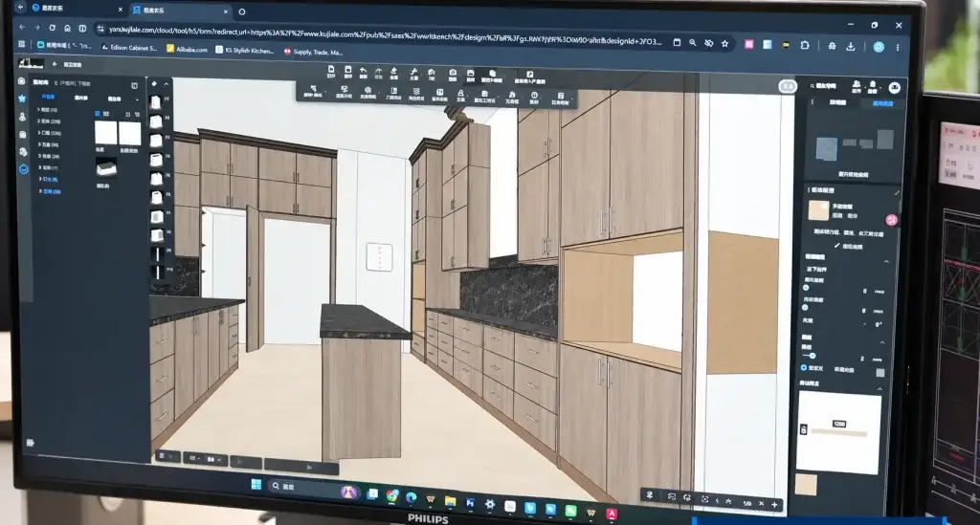Switch to second view mode in library panel
The image size is (980, 525).
pyautogui.click(x=105, y=114)
